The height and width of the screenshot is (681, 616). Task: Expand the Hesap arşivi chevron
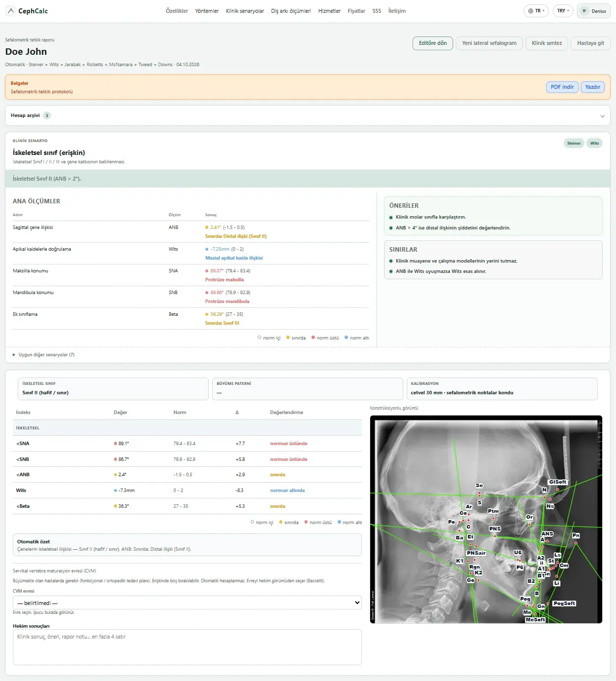[602, 116]
